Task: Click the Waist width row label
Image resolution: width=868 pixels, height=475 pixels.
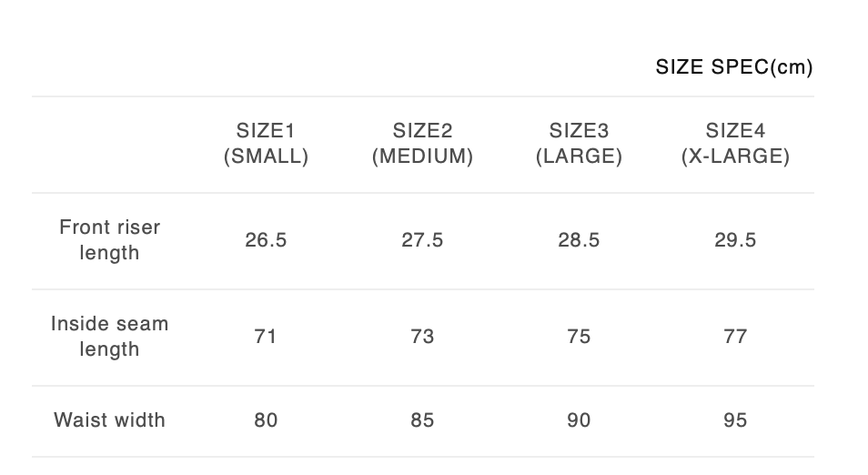Action: [x=109, y=420]
